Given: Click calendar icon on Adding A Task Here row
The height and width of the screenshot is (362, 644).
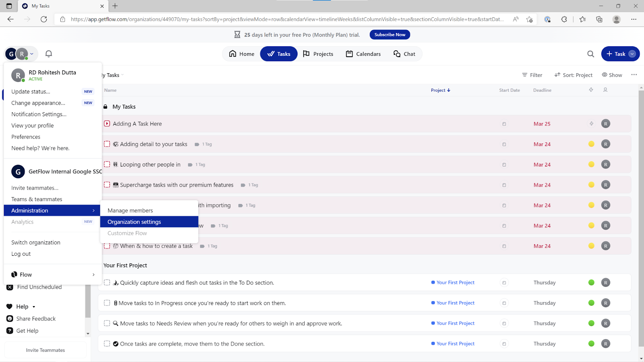Looking at the screenshot, I should (x=504, y=124).
